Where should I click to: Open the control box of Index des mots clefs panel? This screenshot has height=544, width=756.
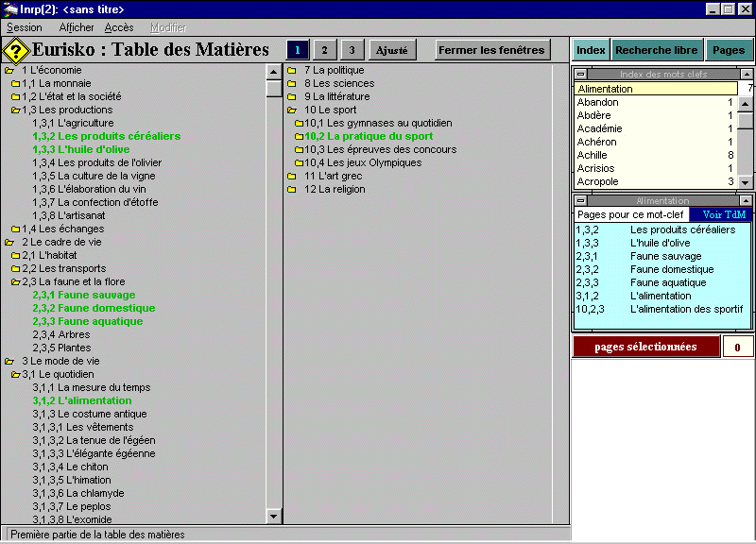[x=580, y=75]
